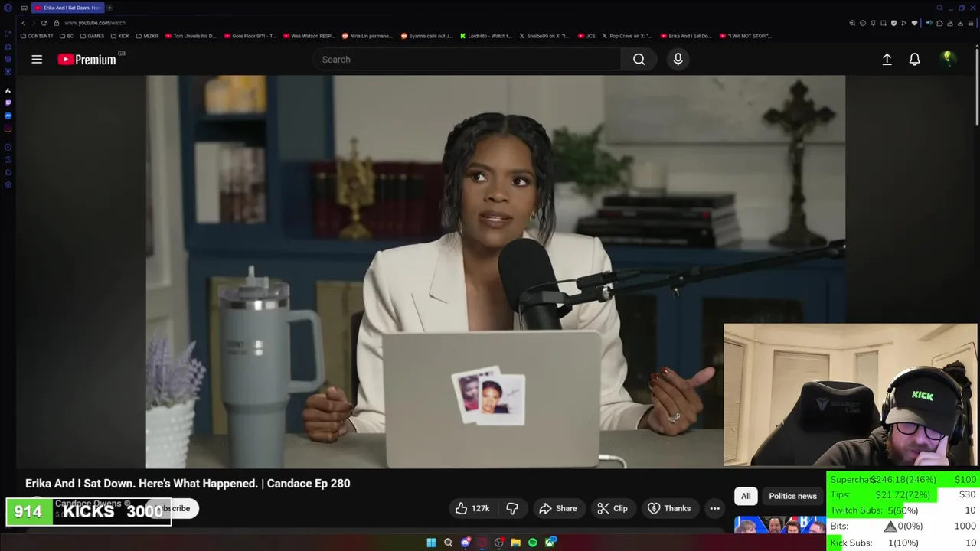Click the main video player
Image resolution: width=980 pixels, height=551 pixels.
[495, 271]
